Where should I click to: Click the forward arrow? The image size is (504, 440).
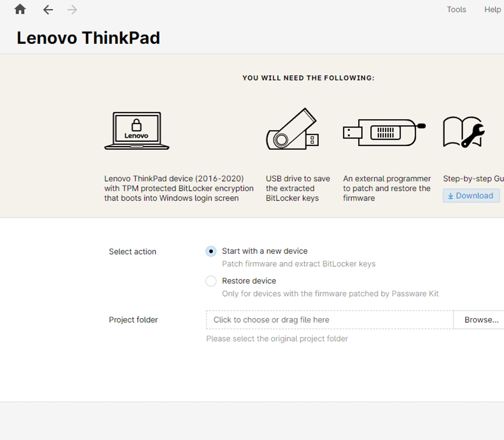pyautogui.click(x=72, y=10)
